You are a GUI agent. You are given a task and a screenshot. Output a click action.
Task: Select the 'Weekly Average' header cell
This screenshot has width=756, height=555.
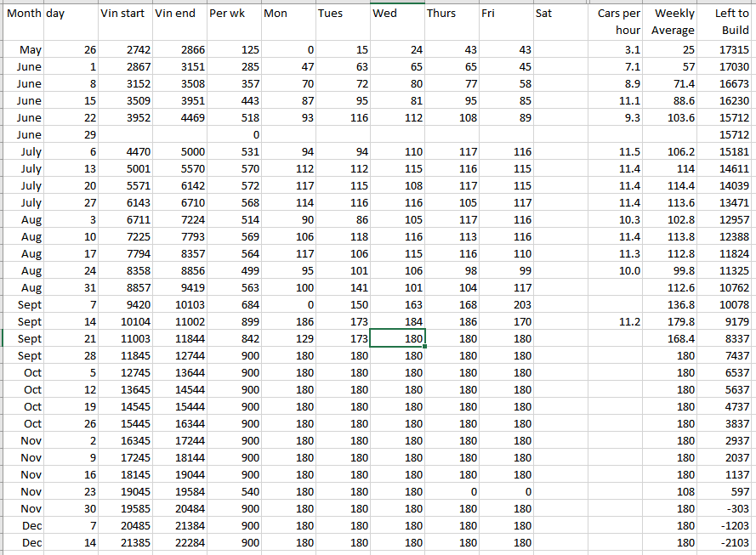[x=672, y=21]
